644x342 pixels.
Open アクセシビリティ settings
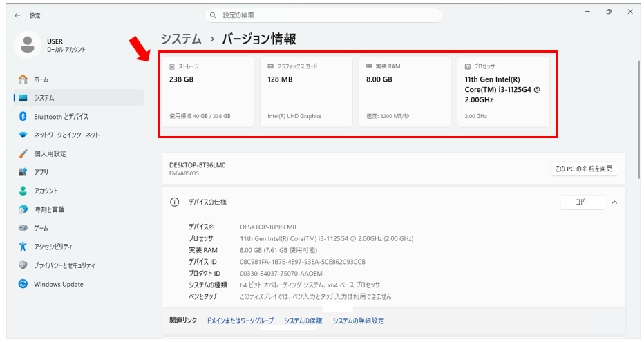point(79,247)
